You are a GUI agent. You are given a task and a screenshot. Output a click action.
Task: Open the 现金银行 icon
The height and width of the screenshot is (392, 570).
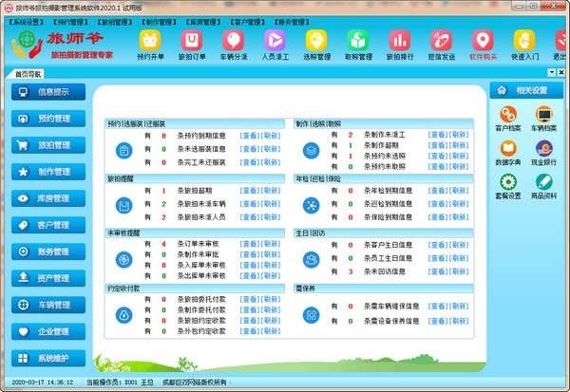pos(543,153)
